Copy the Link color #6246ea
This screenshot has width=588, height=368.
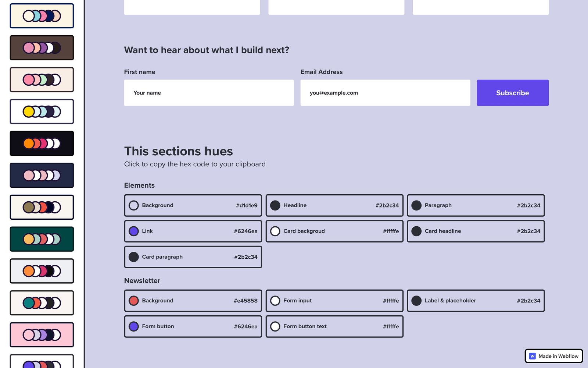point(193,231)
